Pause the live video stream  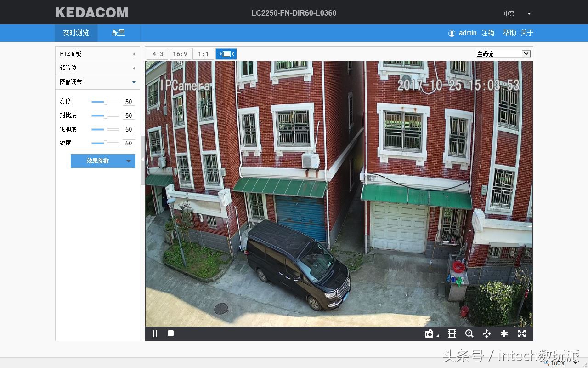point(155,333)
